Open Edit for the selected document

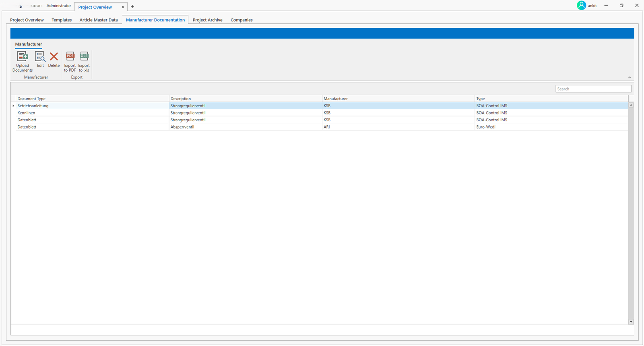[40, 57]
